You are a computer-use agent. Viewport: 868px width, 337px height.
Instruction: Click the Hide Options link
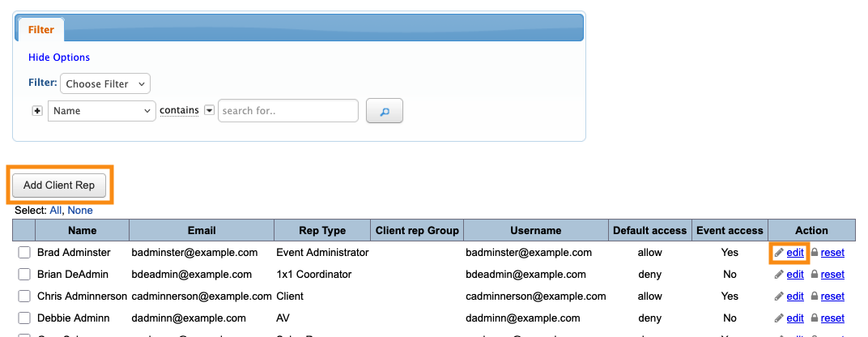click(x=59, y=58)
